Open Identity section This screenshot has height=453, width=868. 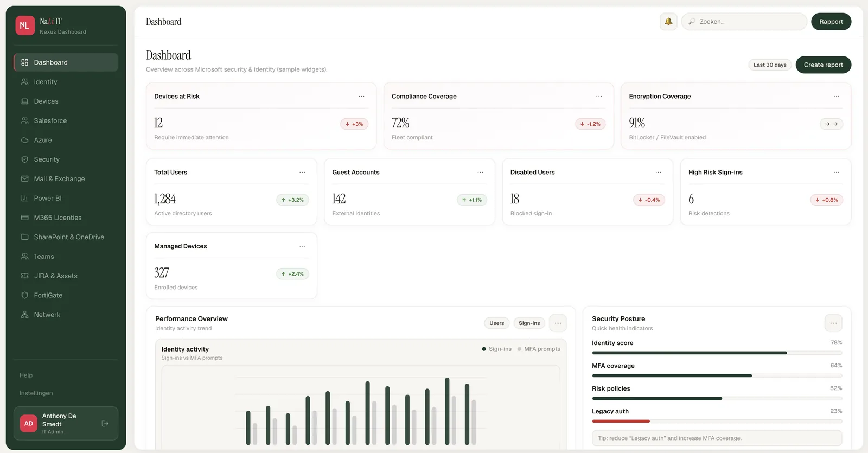[x=66, y=82]
